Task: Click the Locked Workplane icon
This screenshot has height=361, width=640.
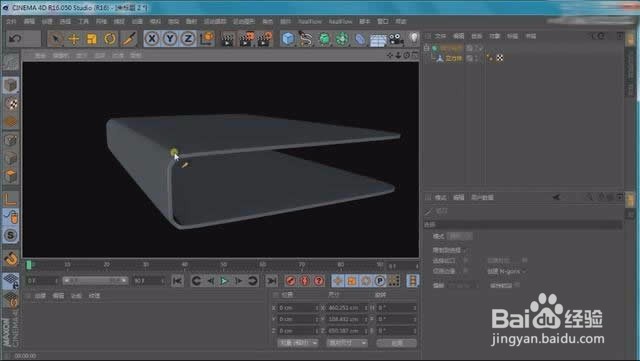Action: [x=11, y=281]
